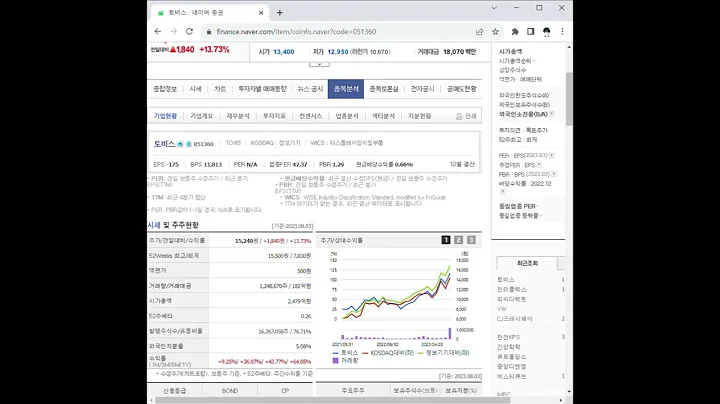Click the horizontal scrollbar at bottom
720x404 pixels.
(x=332, y=400)
